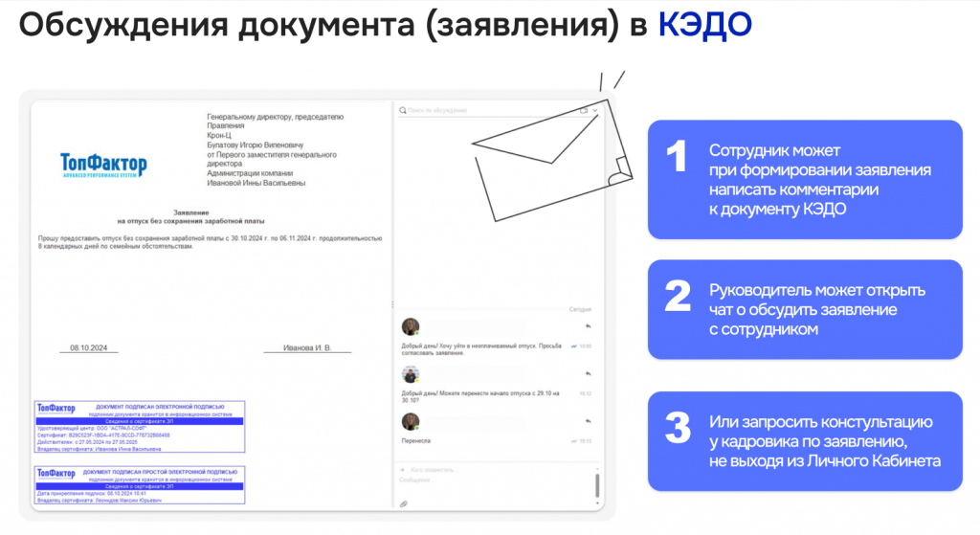980x535 pixels.
Task: Click the ТопФактор logo in document header
Action: pyautogui.click(x=103, y=166)
